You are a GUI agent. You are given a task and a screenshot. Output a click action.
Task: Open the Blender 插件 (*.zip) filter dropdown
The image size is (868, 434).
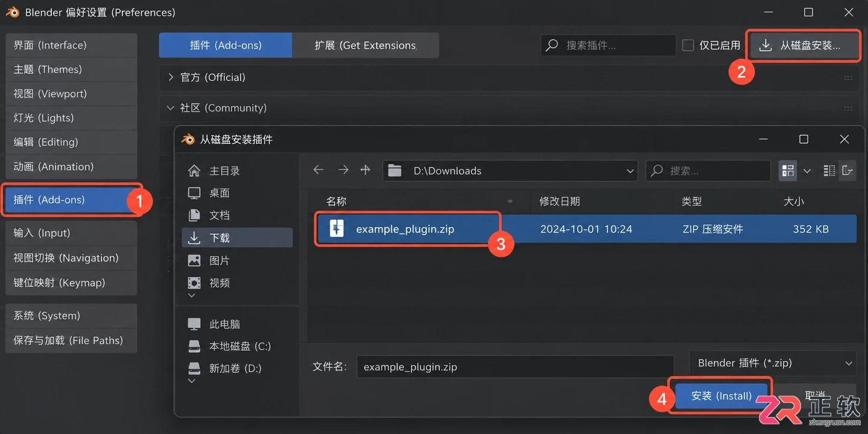[x=772, y=363]
